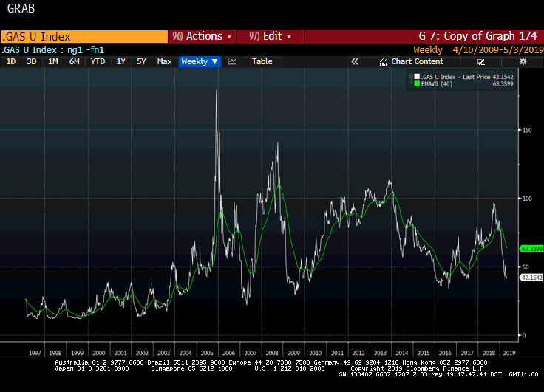Select the 5Y time range
The height and width of the screenshot is (392, 544).
pos(141,62)
